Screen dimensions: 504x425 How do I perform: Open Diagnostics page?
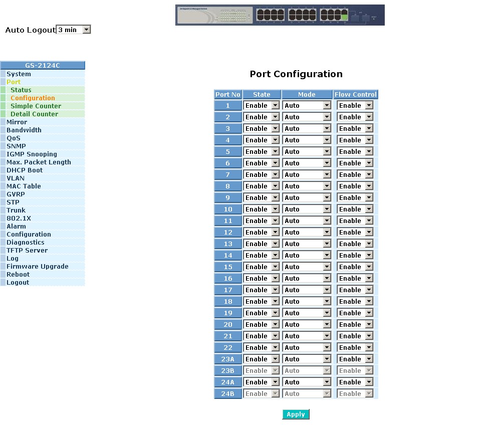point(26,243)
